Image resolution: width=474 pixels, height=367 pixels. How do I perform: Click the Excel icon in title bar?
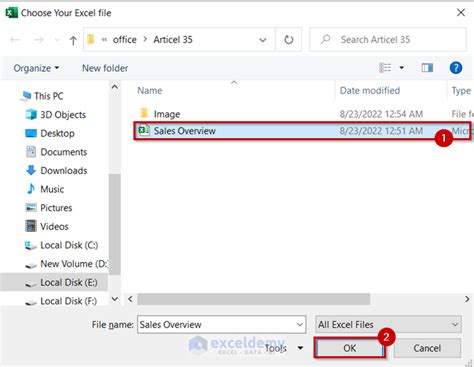[x=11, y=13]
